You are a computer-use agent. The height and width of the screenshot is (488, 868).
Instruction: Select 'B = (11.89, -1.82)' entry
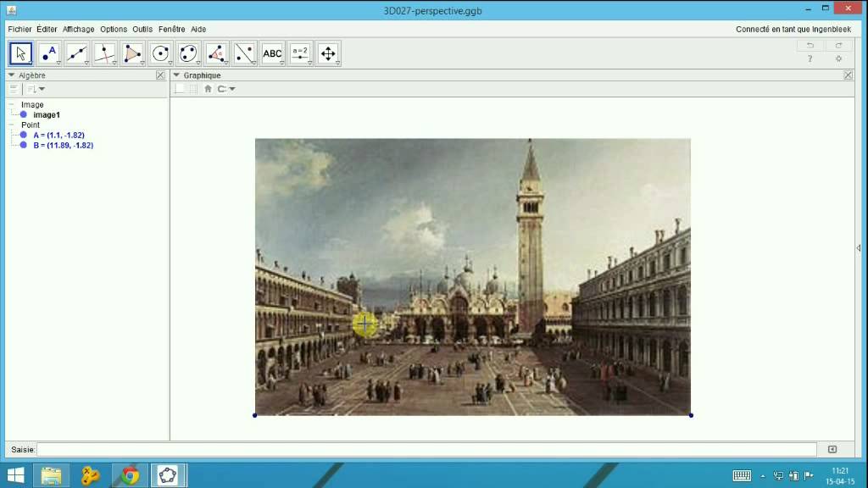tap(63, 146)
